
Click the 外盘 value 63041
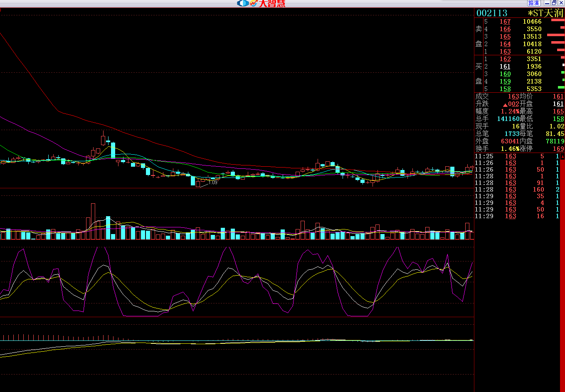click(x=510, y=141)
